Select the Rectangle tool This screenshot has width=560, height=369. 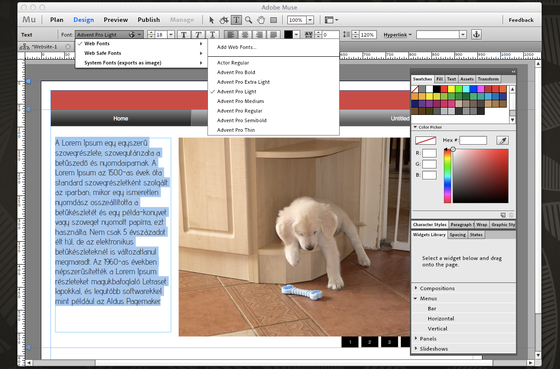(x=274, y=20)
